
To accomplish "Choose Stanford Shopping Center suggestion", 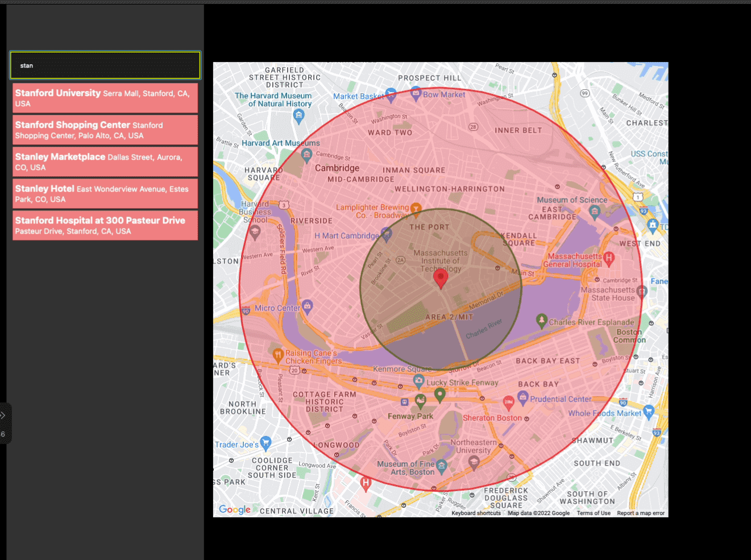I will 105,130.
